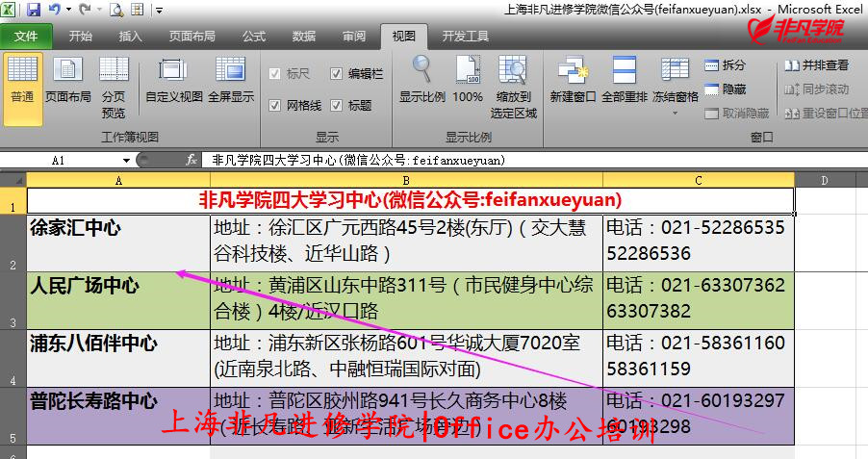Click phone cell 021-58361160
Screen dimensions: 868x459
click(x=699, y=358)
